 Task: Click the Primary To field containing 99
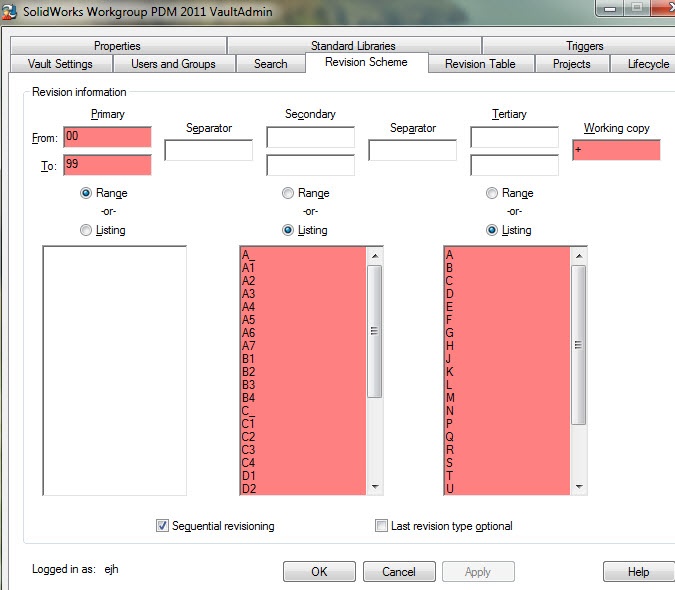pyautogui.click(x=108, y=165)
